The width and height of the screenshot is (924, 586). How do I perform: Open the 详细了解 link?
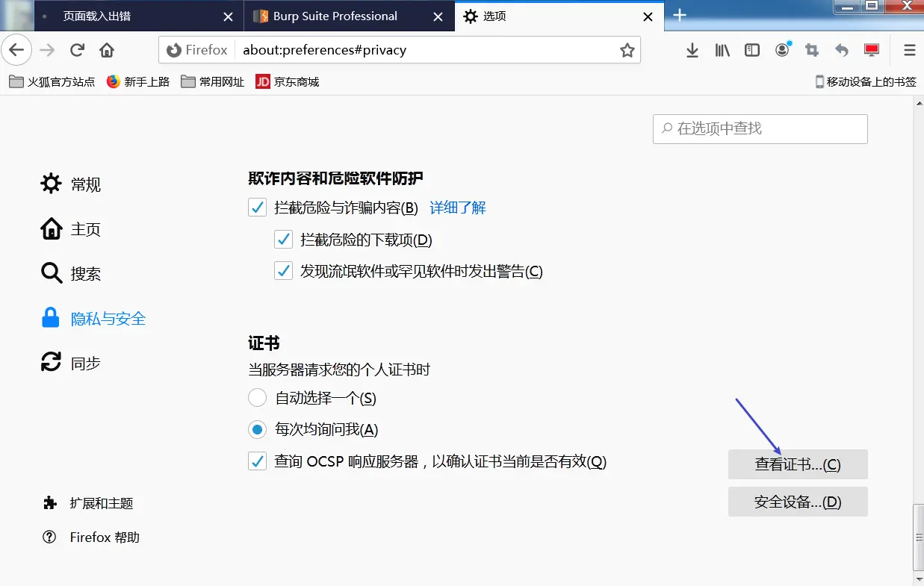tap(456, 208)
